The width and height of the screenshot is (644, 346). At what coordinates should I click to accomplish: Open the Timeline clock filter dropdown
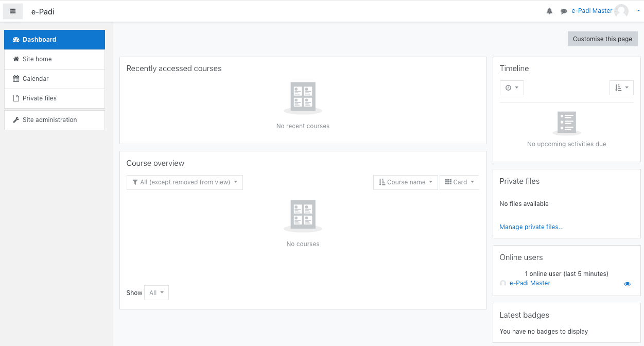pyautogui.click(x=512, y=88)
